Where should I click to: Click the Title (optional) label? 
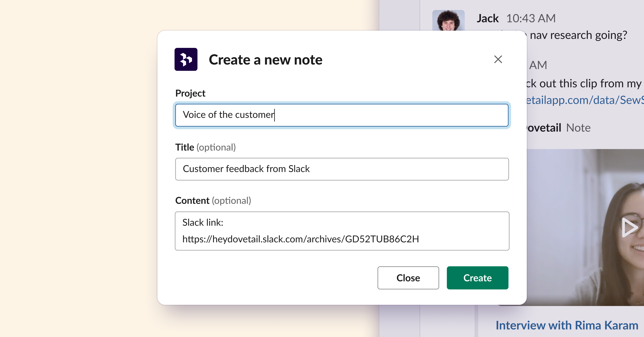206,147
